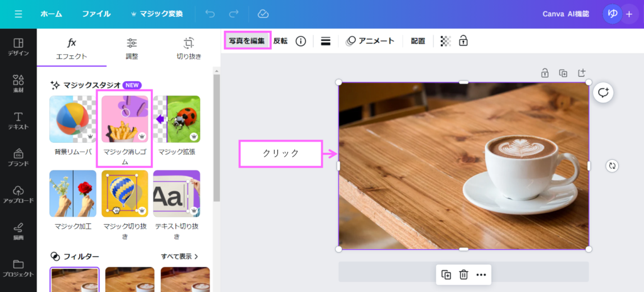Click the trash icon below the image

[x=464, y=274]
